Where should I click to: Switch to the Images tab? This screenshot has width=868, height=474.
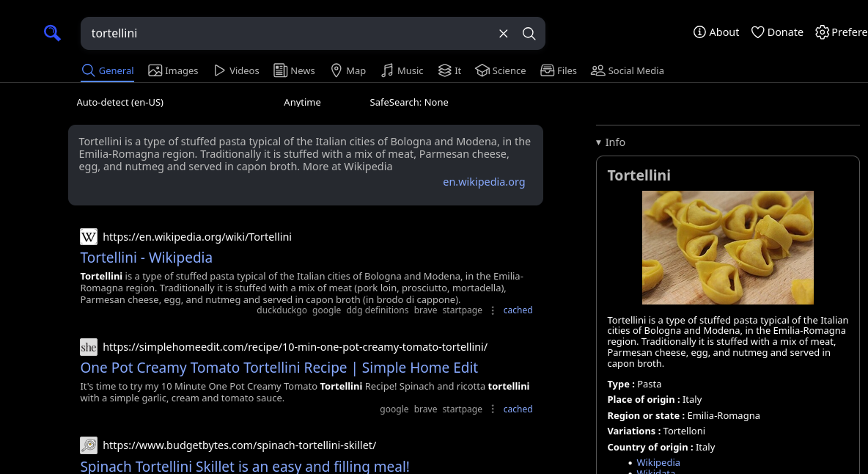(x=173, y=71)
